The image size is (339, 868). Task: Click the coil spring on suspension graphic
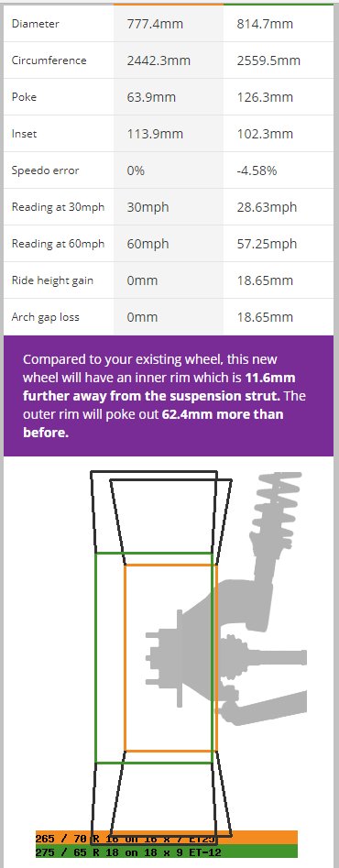(x=278, y=513)
